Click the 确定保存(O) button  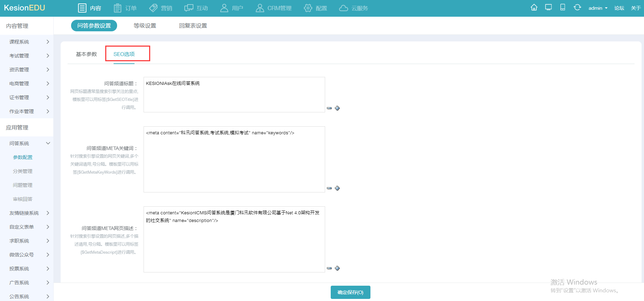click(350, 292)
